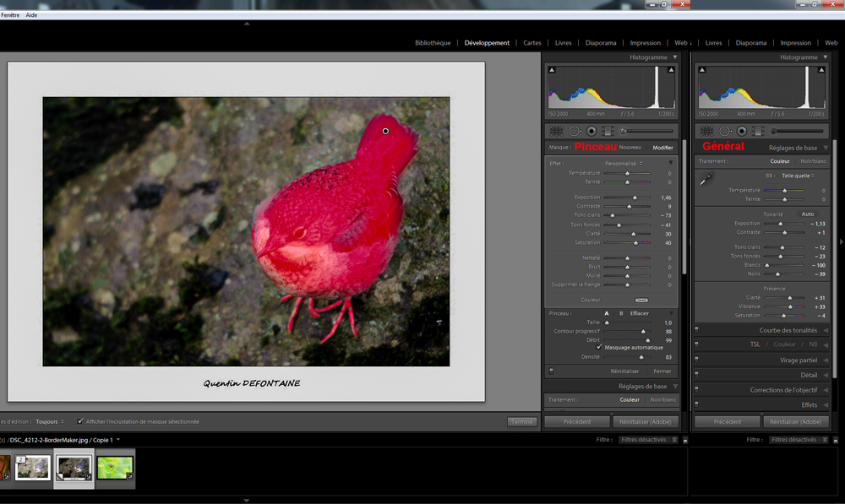The height and width of the screenshot is (504, 845).
Task: Toggle filter switch beside right Filtres désactivés
Action: (836, 440)
